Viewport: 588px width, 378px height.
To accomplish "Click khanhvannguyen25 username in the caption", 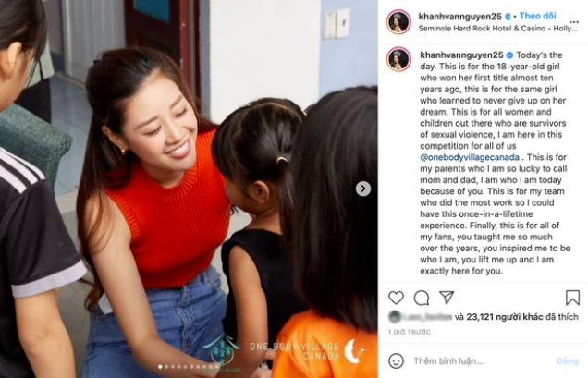I will tap(461, 55).
